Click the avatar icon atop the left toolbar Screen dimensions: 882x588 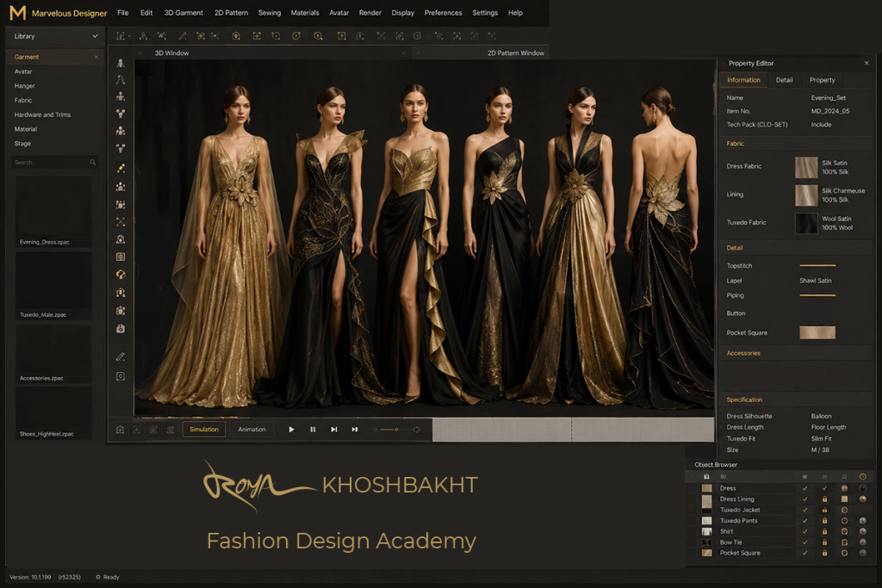(x=121, y=63)
